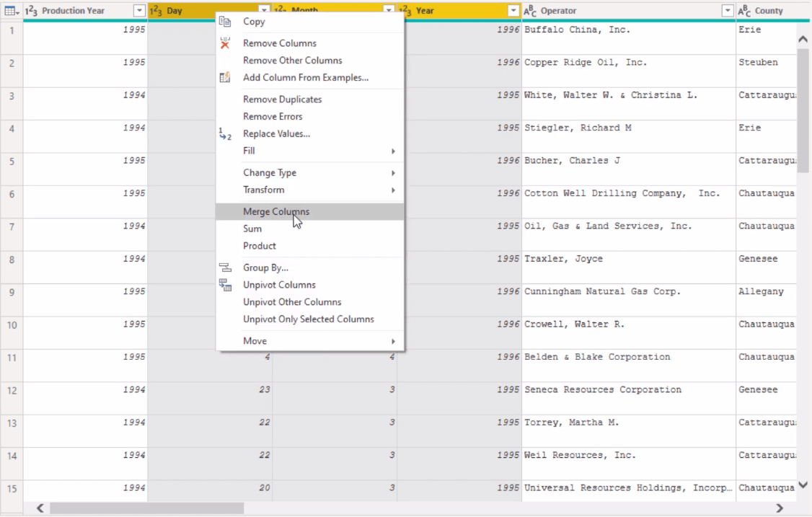
Task: Click the County column ABC type icon
Action: (744, 10)
